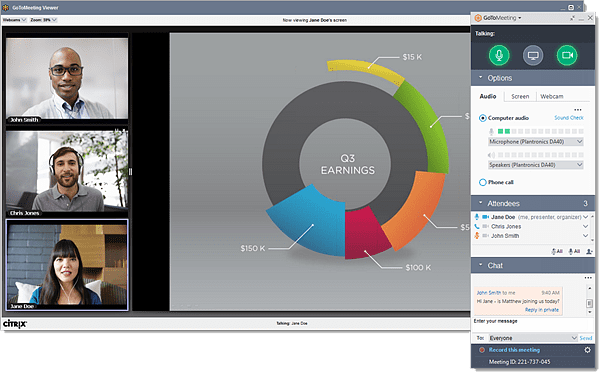600x373 pixels.
Task: Click Reply in private link
Action: [541, 310]
